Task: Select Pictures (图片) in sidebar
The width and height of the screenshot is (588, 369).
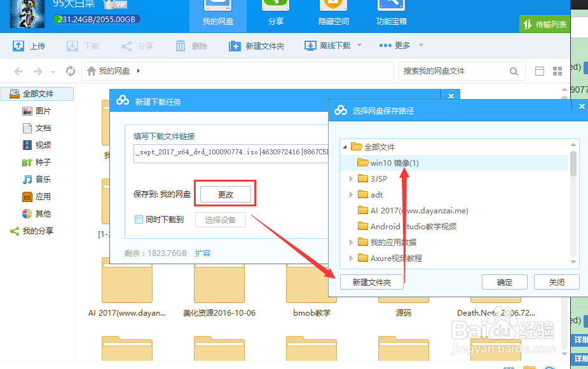Action: point(37,111)
